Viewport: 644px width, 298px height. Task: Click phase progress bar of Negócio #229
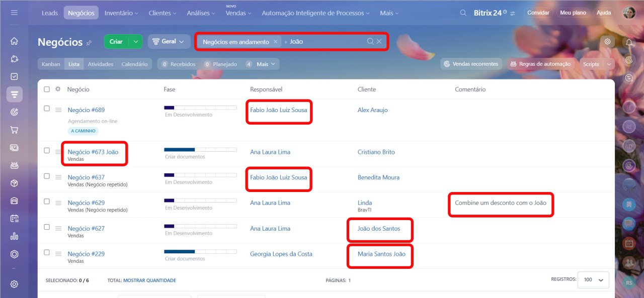[200, 252]
